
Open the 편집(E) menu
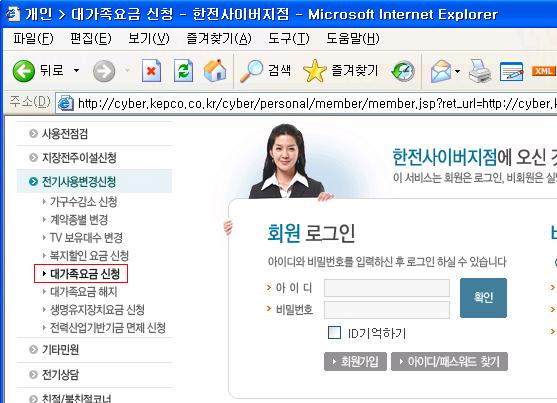coord(91,38)
